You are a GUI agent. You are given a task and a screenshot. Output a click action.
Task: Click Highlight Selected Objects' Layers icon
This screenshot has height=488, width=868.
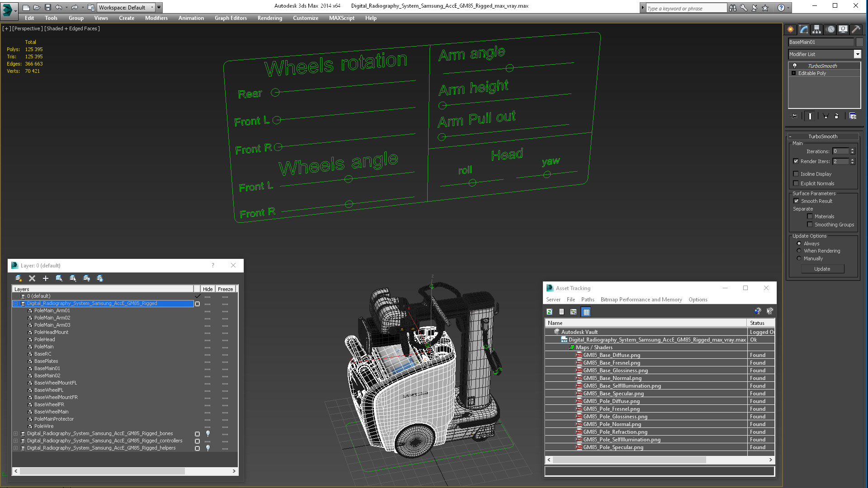click(x=73, y=278)
